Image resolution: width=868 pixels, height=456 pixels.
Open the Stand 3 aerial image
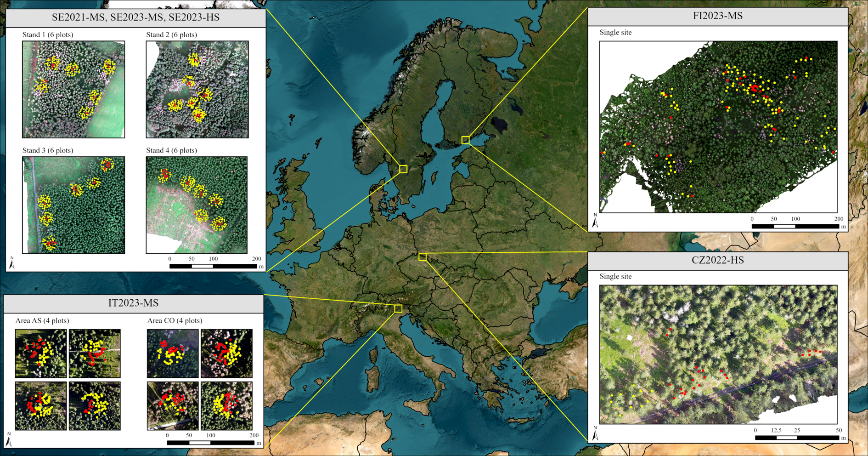(73, 205)
